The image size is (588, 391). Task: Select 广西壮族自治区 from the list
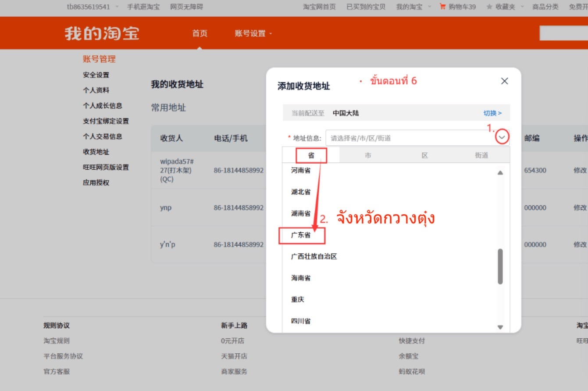[x=314, y=256]
